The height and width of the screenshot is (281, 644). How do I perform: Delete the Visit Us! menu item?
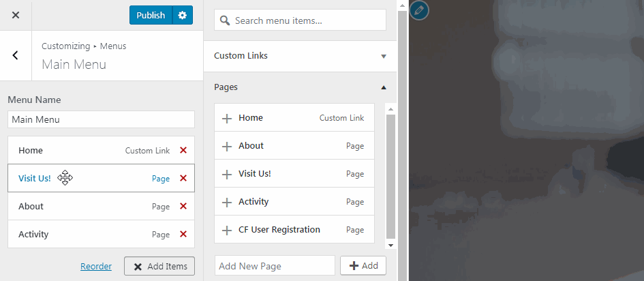click(x=183, y=179)
